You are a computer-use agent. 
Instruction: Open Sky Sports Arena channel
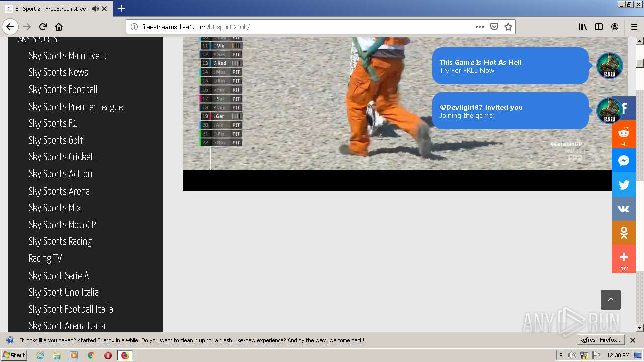click(59, 191)
